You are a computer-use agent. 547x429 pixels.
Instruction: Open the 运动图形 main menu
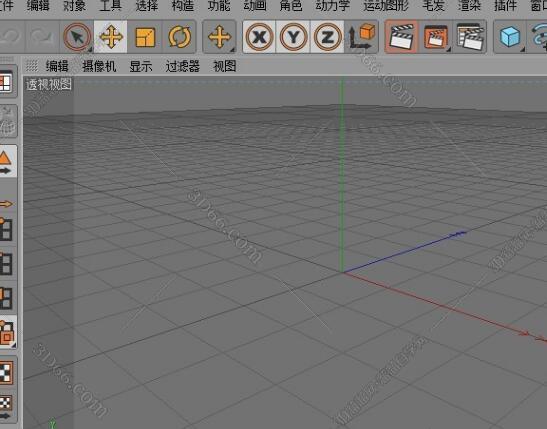[x=386, y=6]
